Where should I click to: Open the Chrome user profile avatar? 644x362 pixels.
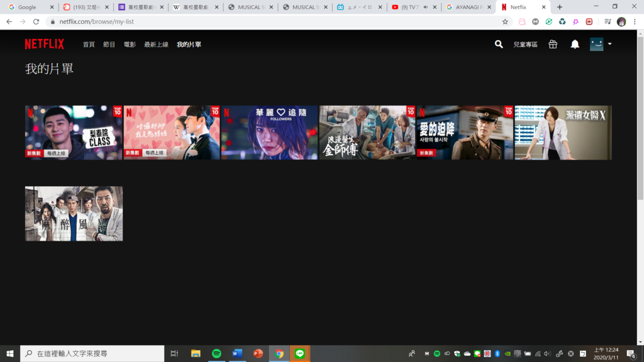pyautogui.click(x=621, y=22)
